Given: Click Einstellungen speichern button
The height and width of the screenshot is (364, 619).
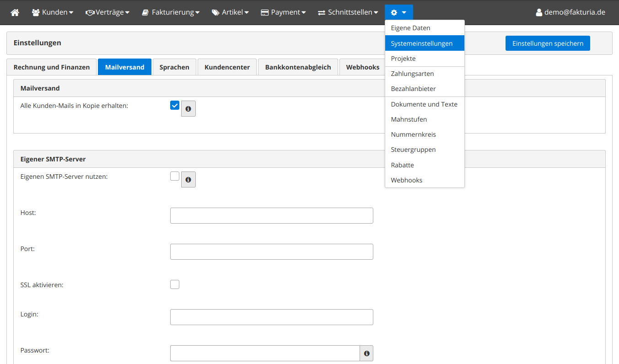Looking at the screenshot, I should [x=548, y=43].
